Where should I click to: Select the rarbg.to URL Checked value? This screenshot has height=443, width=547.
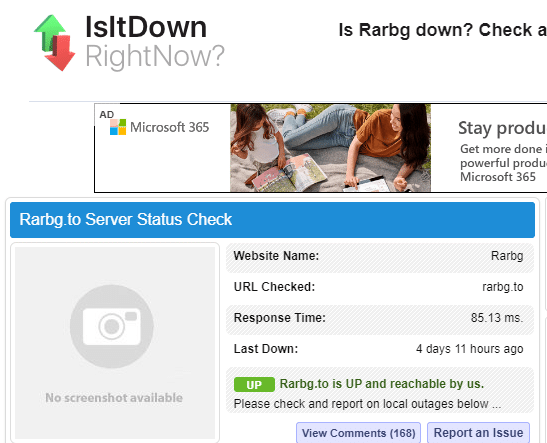[503, 287]
